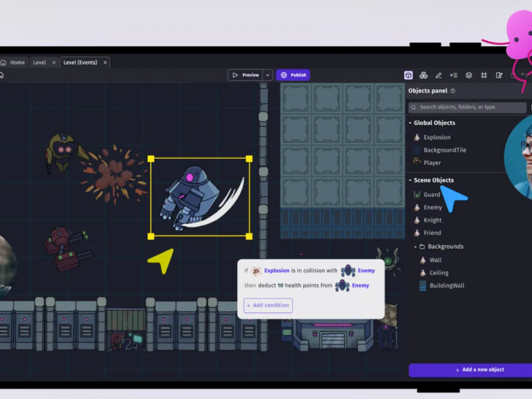Click the Publish button
The width and height of the screenshot is (532, 399).
293,75
